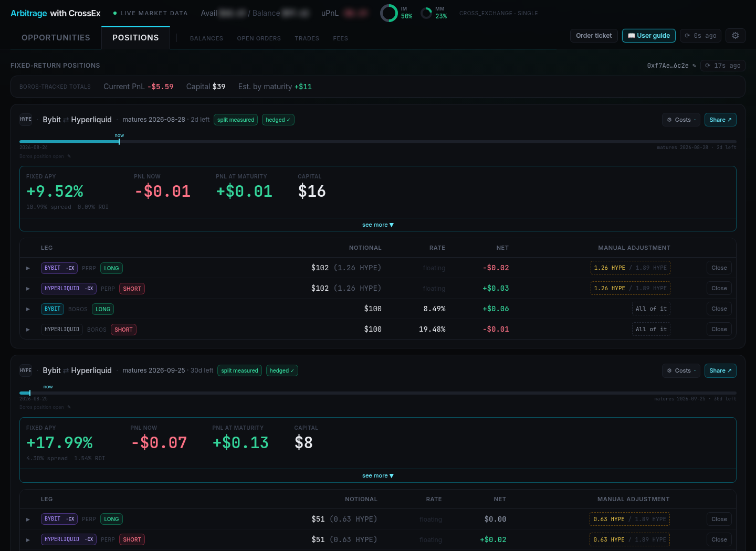The width and height of the screenshot is (756, 551).
Task: Click the IM 50% margin ring
Action: [x=389, y=13]
